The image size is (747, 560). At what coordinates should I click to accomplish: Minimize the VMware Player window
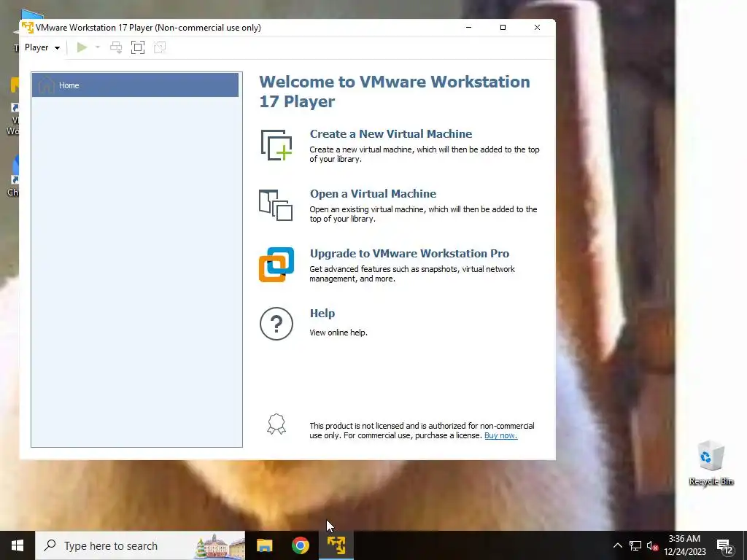469,27
